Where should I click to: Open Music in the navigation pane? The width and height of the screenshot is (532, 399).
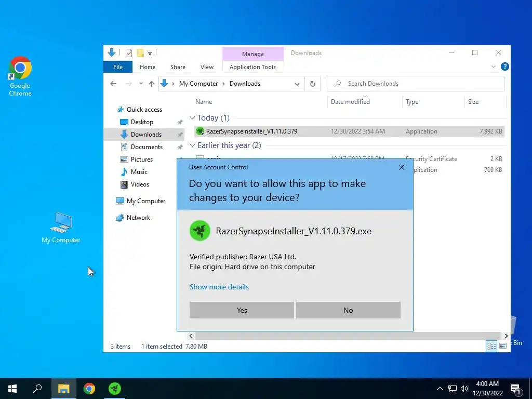134,172
